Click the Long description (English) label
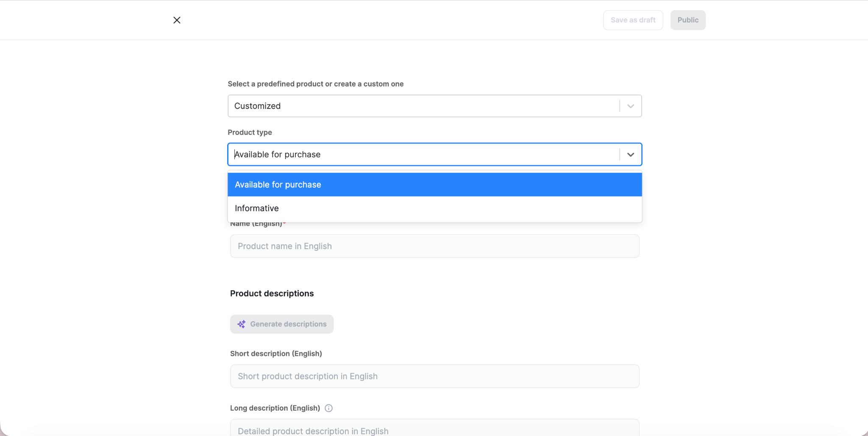Viewport: 868px width, 436px height. 275,408
